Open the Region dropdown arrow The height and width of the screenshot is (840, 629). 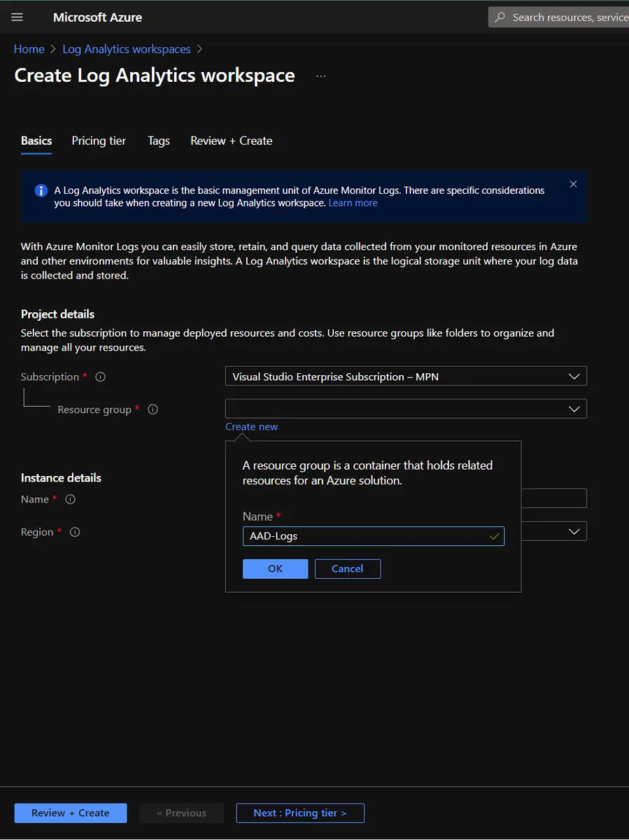(x=574, y=531)
